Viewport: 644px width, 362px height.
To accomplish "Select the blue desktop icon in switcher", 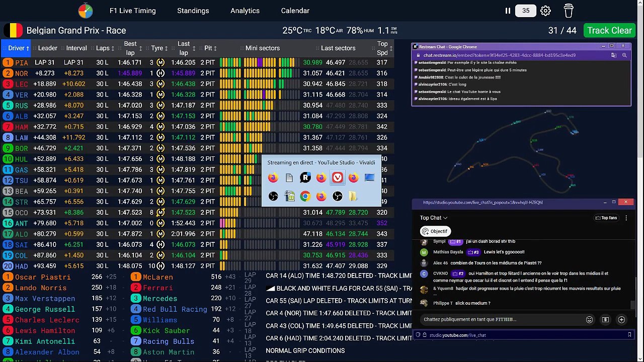I will point(369,177).
